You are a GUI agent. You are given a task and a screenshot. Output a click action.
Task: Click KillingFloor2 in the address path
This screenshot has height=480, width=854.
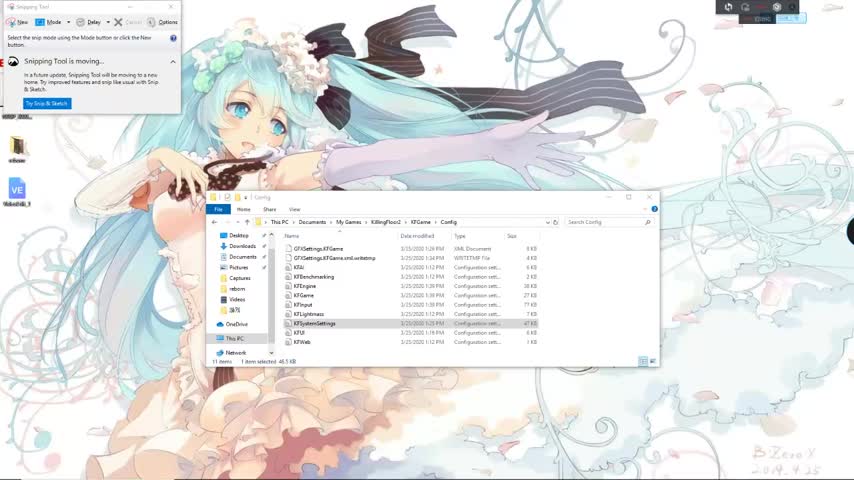pos(386,222)
